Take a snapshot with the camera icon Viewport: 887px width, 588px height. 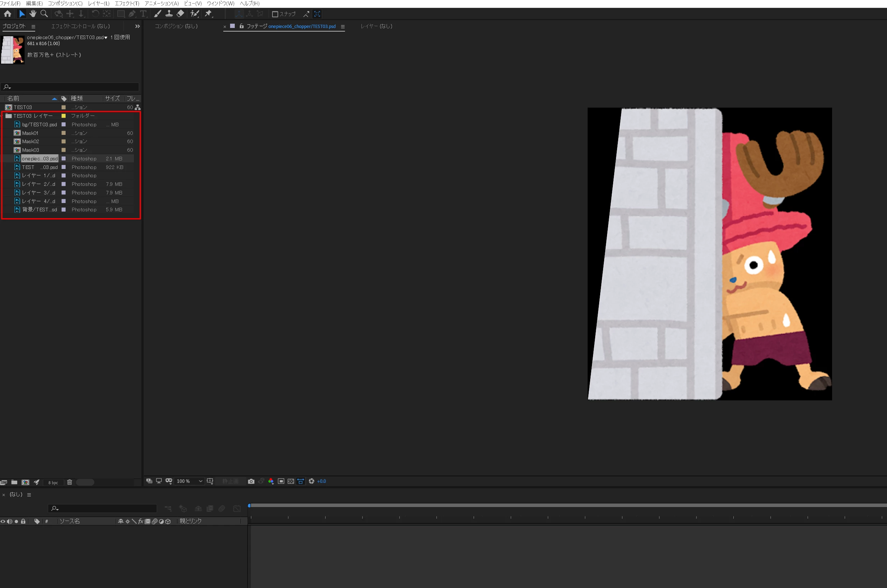click(x=251, y=481)
